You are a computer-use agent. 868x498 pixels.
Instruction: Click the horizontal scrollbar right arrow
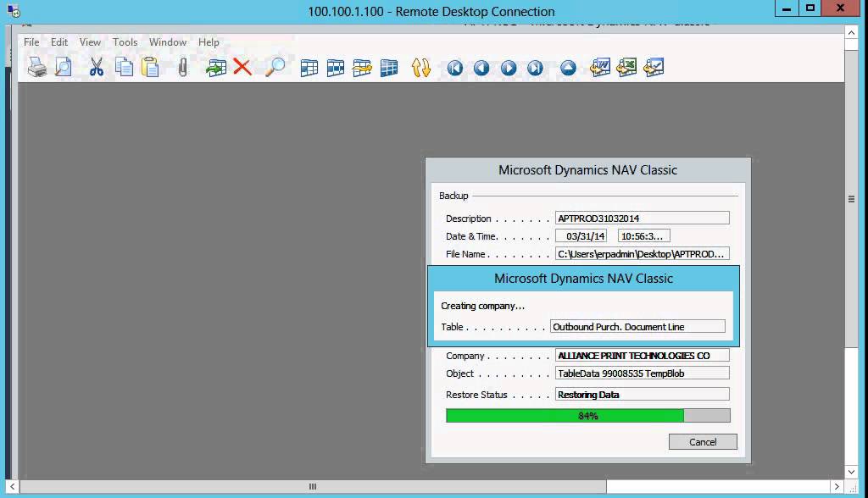coord(837,486)
